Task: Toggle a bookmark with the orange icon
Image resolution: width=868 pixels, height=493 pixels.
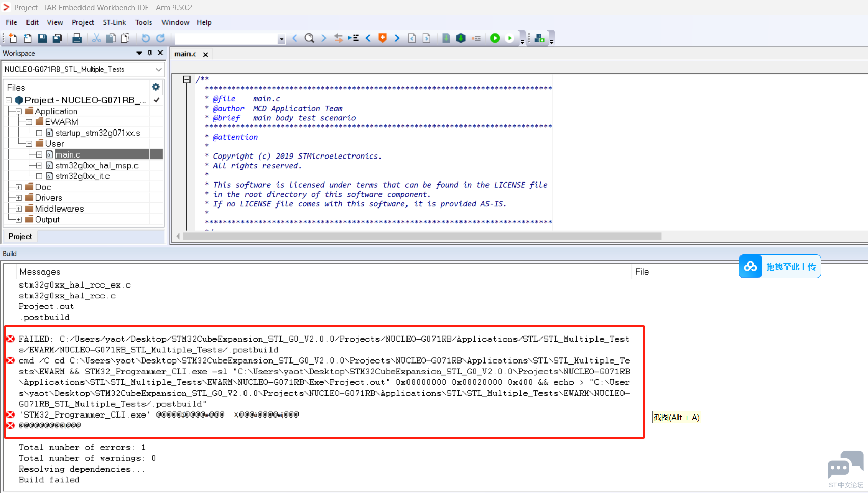Action: [383, 38]
